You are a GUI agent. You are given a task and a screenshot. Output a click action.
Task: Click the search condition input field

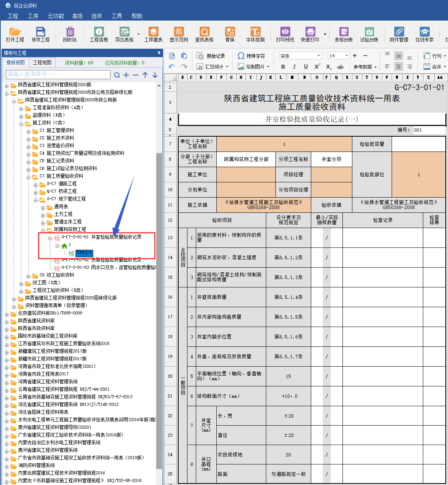pos(58,74)
